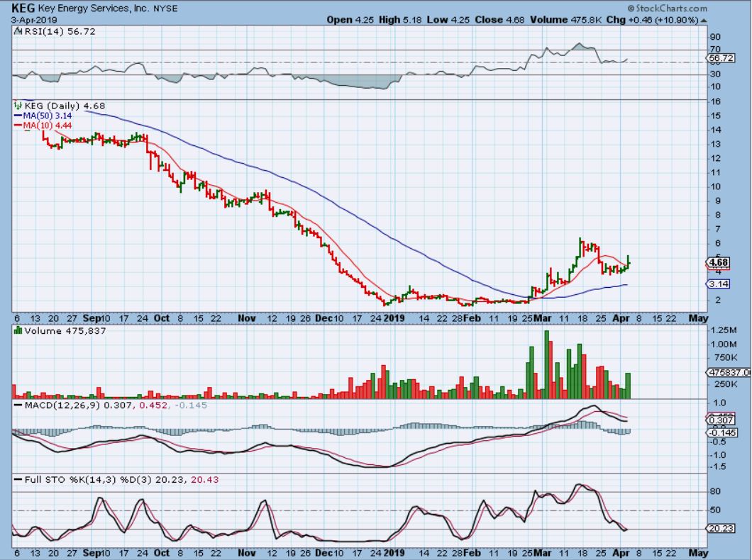Click the tallest green volume bar in March

[x=547, y=364]
